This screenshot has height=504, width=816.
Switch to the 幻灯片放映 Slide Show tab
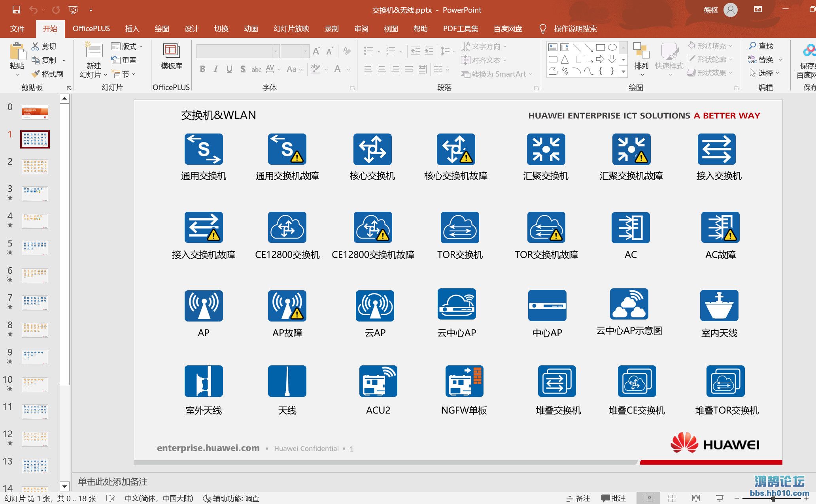point(291,29)
